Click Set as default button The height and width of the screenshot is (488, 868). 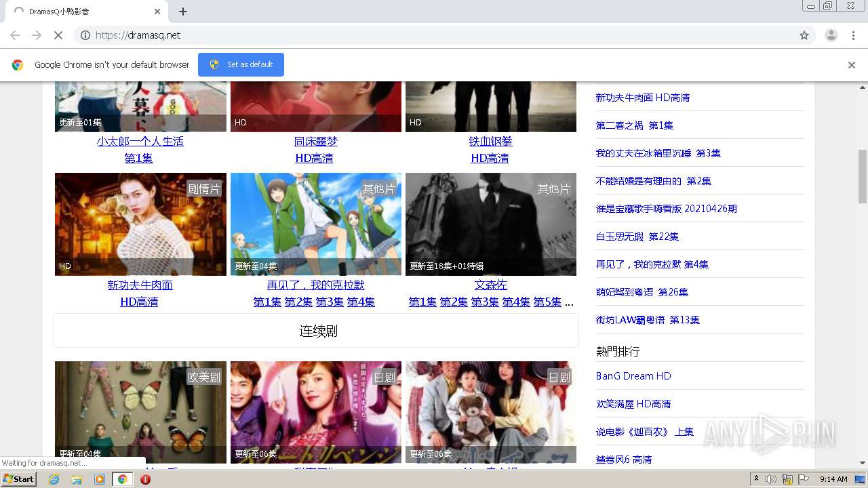241,64
